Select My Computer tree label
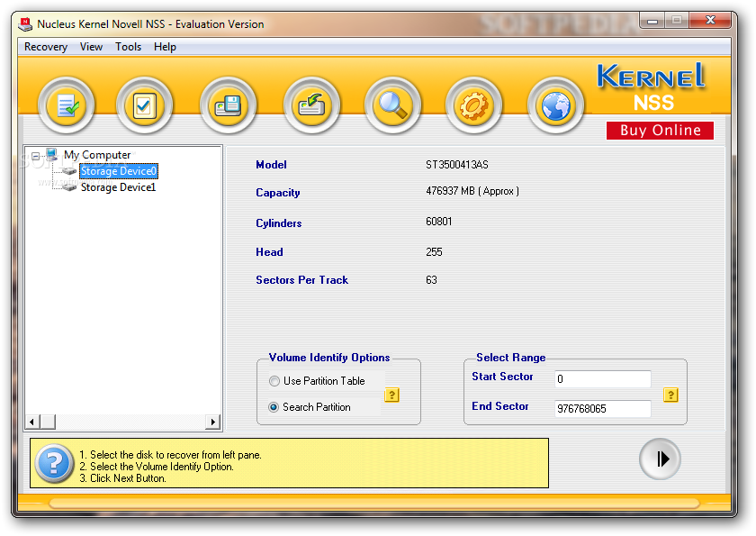Screen dimensions: 756x536 [97, 155]
